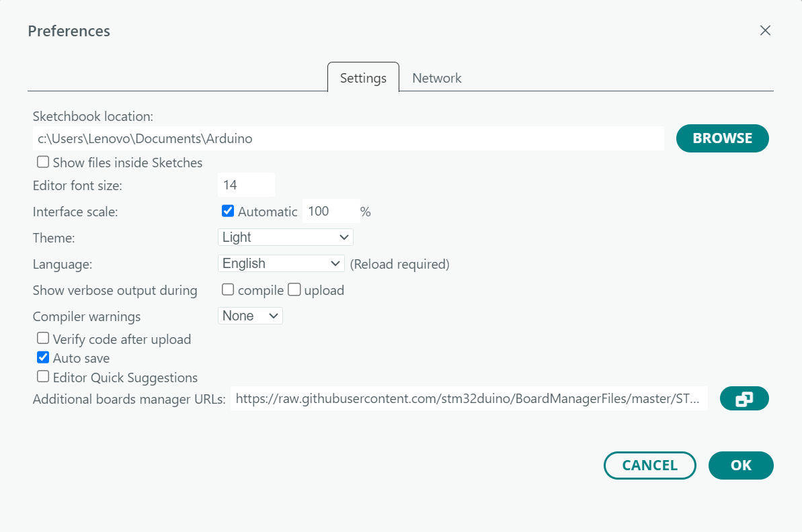Uncheck the Automatic interface scale checkbox

pyautogui.click(x=228, y=211)
